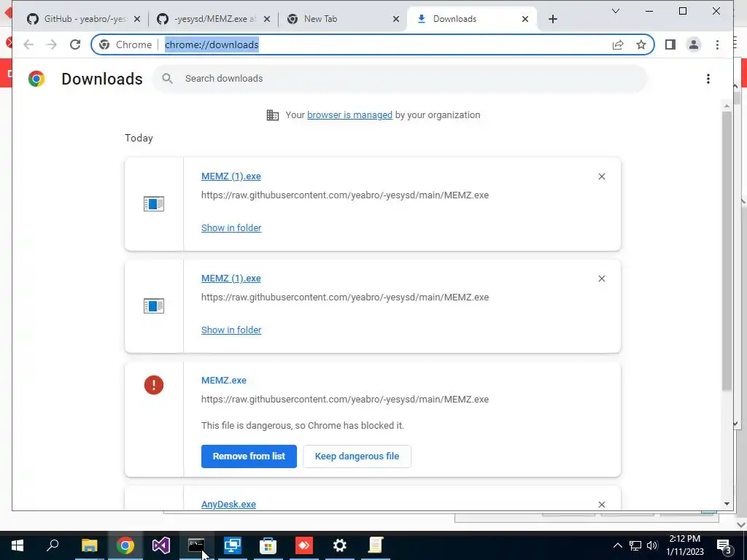
Task: Open the remote desktop taskbar icon
Action: pyautogui.click(x=233, y=545)
